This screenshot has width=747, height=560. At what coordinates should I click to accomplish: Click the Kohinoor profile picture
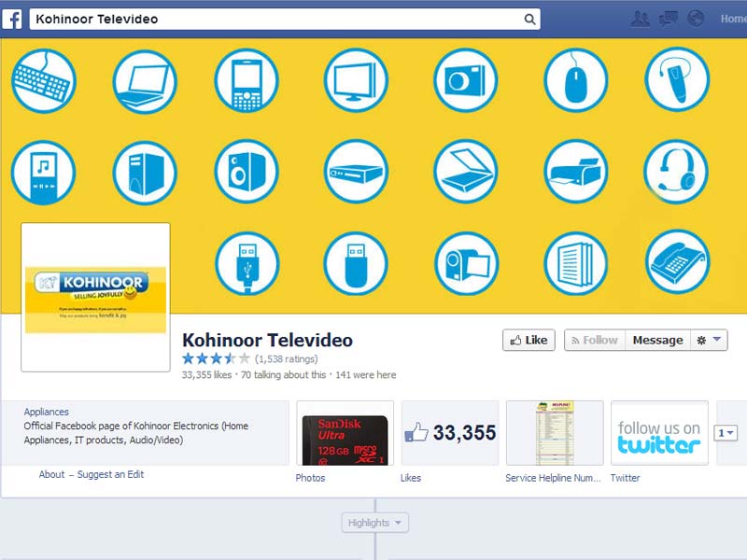click(x=95, y=297)
